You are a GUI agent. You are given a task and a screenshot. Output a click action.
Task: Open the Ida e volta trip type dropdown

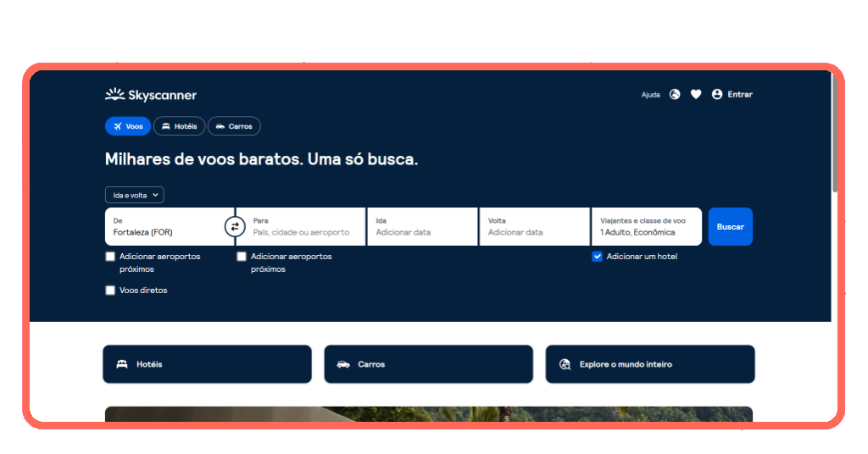[x=135, y=195]
